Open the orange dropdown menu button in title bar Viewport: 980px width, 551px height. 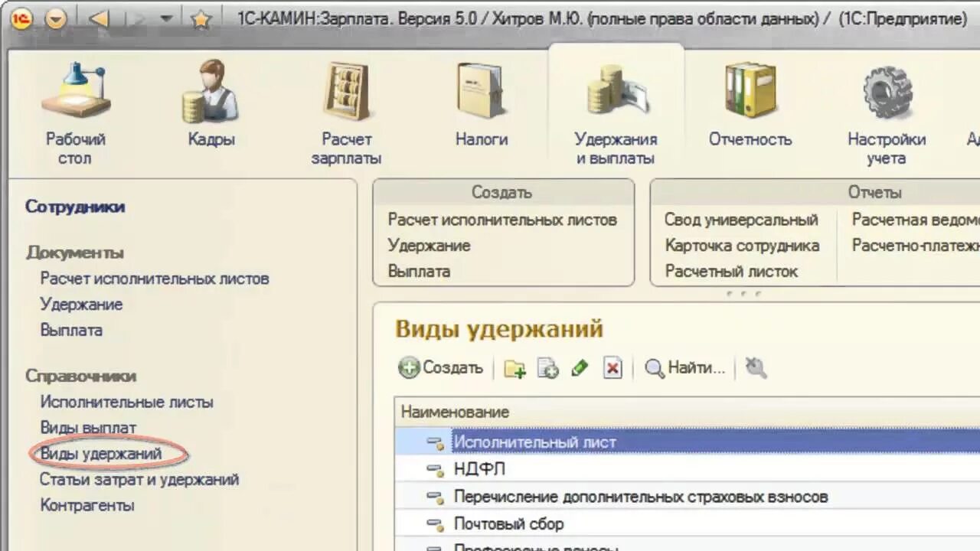56,19
